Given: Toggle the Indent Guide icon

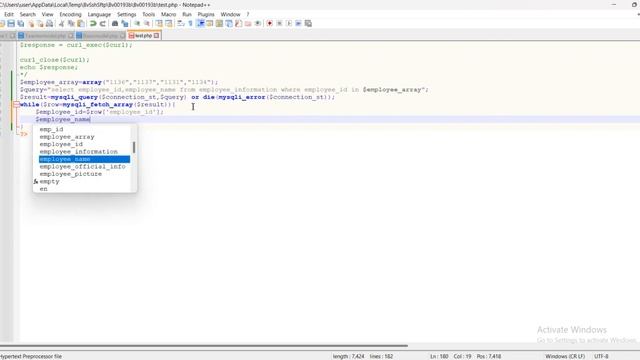Looking at the screenshot, I should 200,24.
